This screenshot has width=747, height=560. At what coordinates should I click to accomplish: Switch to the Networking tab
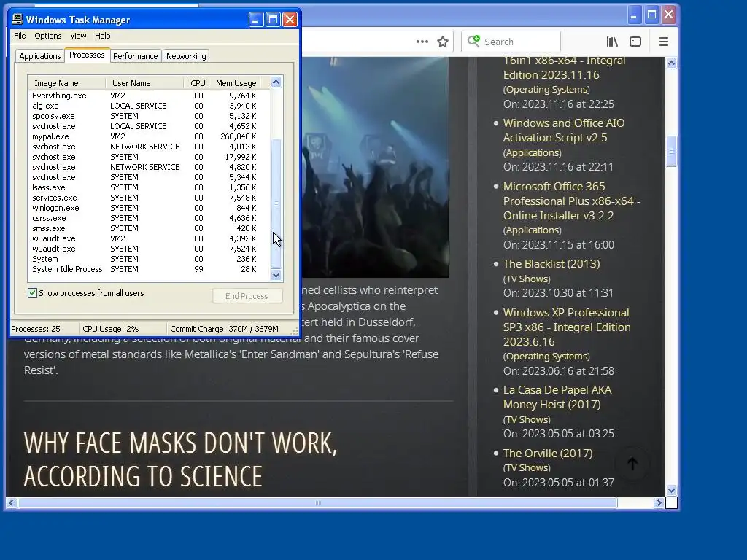click(186, 55)
